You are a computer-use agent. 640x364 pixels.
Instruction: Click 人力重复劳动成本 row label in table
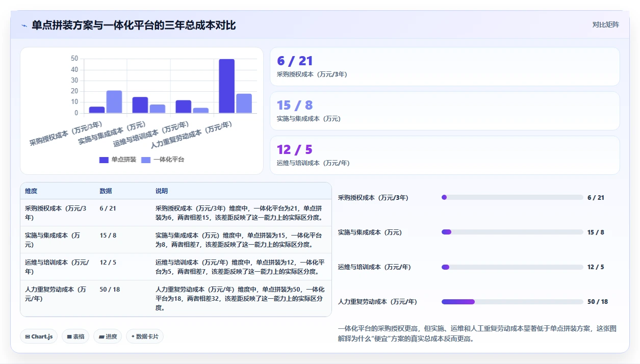tap(56, 294)
